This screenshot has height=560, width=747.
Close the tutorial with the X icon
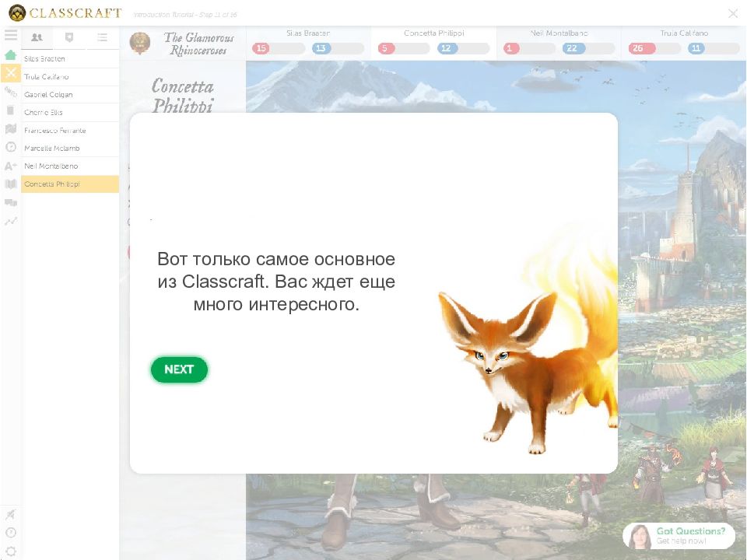[732, 13]
